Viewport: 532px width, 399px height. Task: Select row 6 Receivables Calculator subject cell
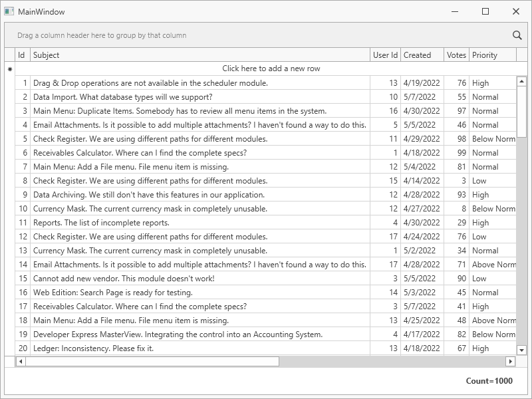(200, 153)
